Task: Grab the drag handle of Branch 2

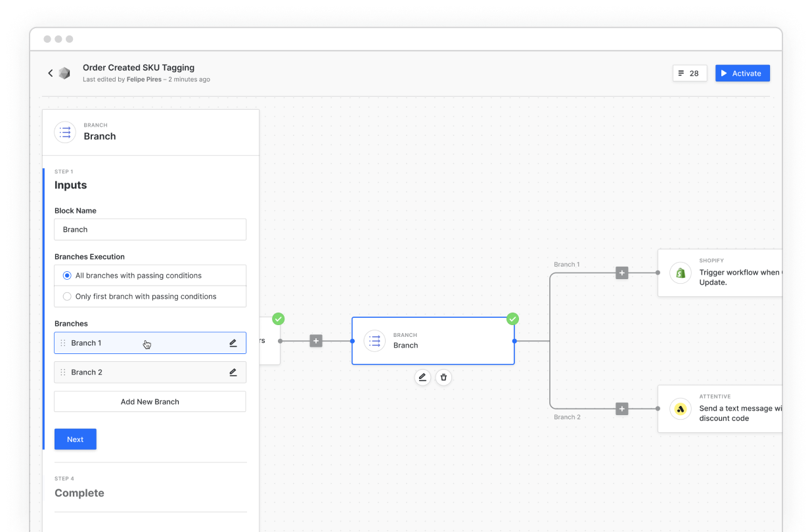Action: point(63,372)
